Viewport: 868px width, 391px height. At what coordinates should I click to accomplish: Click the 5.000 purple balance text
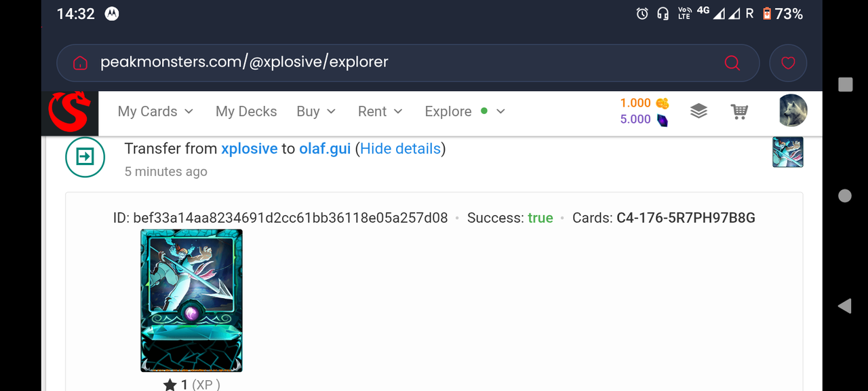635,119
